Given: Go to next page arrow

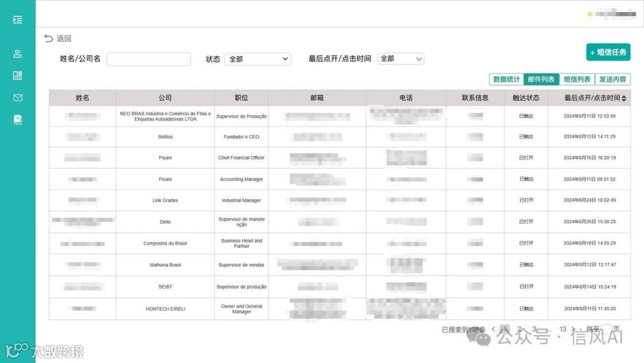Looking at the screenshot, I should pos(574,329).
